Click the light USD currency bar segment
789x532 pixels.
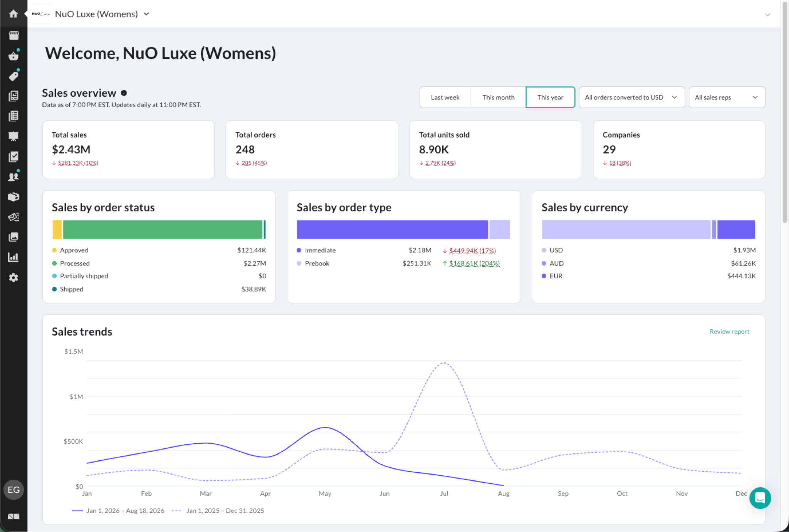[x=626, y=230]
